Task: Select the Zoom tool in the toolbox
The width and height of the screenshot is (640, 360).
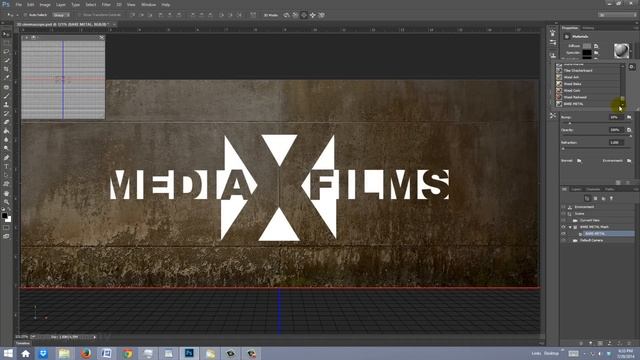Action: tap(6, 202)
